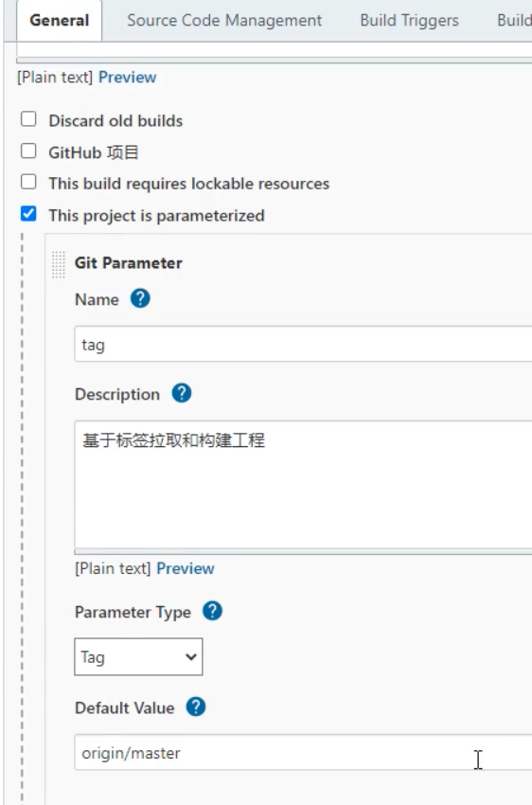532x805 pixels.
Task: Tick This build requires lockable resources
Action: [28, 182]
